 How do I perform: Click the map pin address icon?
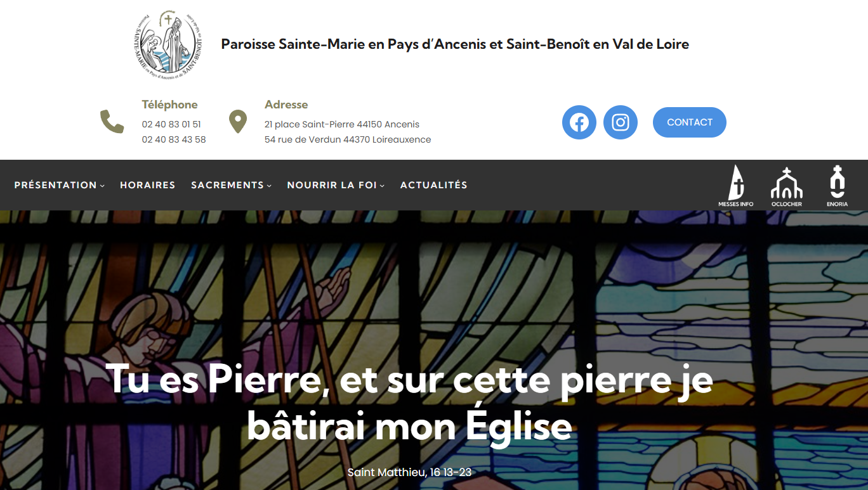[x=237, y=122]
